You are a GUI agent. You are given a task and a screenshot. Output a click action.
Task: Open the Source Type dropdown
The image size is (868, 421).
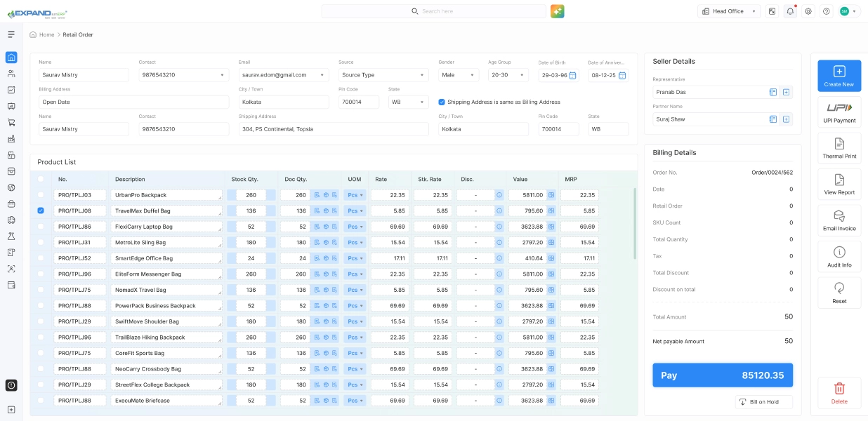pos(383,75)
